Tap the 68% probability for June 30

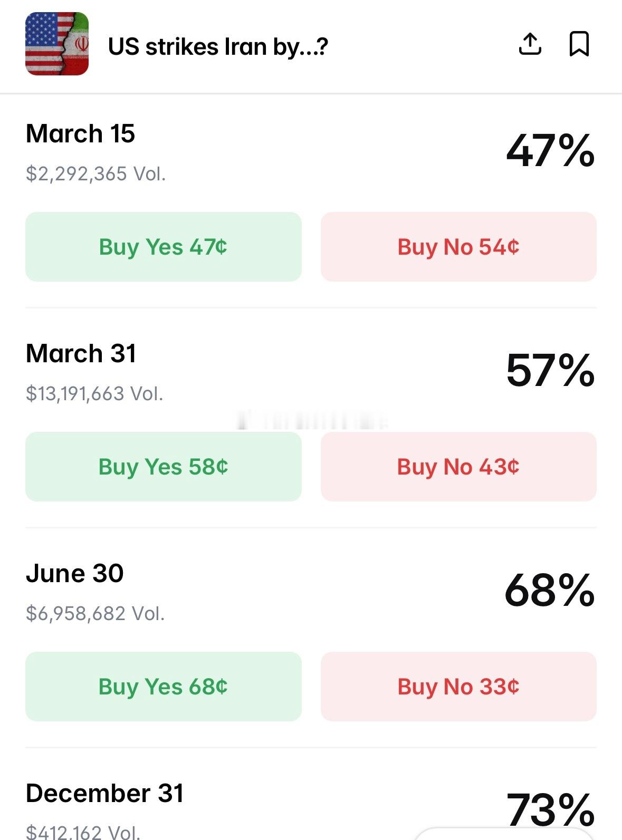[x=550, y=591]
